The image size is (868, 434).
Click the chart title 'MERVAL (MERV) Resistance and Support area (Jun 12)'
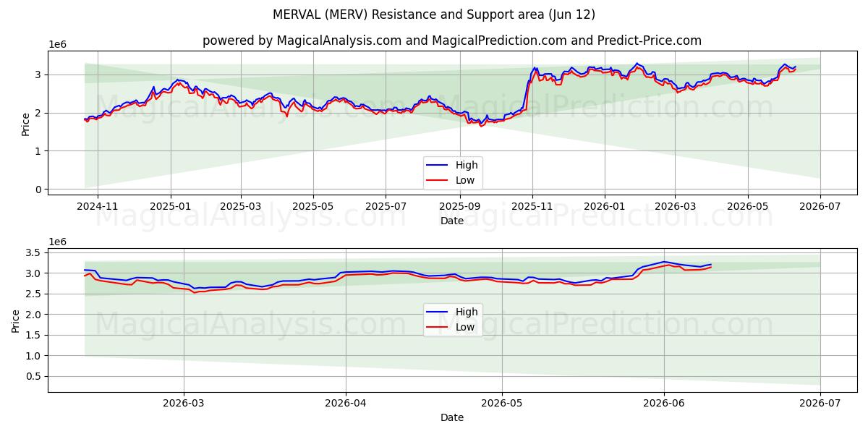(x=434, y=14)
